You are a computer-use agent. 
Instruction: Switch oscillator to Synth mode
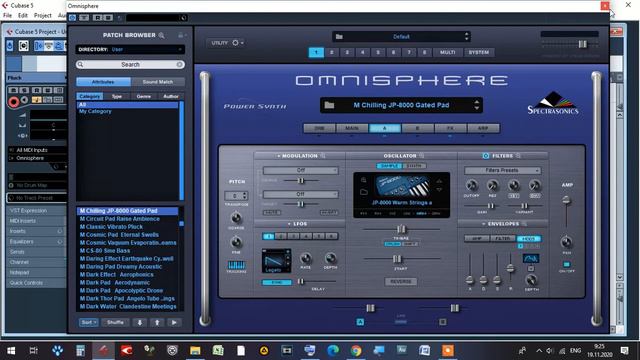coord(415,166)
